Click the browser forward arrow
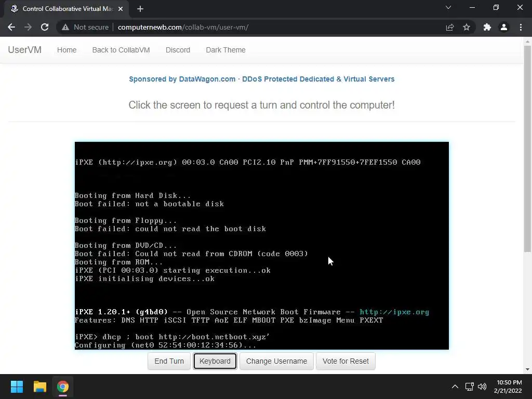Screen dimensions: 532x399 (x=28, y=27)
